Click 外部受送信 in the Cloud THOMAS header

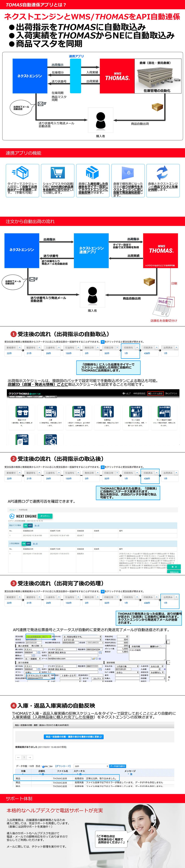[x=139, y=393]
